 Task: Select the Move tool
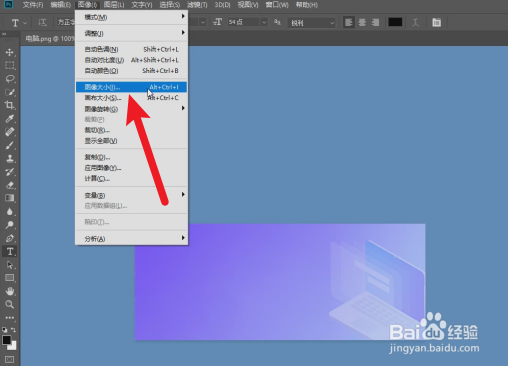[10, 52]
